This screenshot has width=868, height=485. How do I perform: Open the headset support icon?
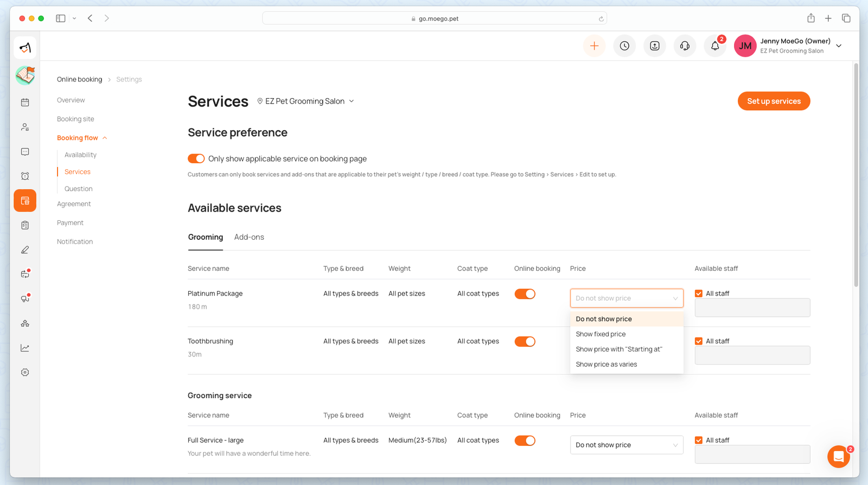685,46
